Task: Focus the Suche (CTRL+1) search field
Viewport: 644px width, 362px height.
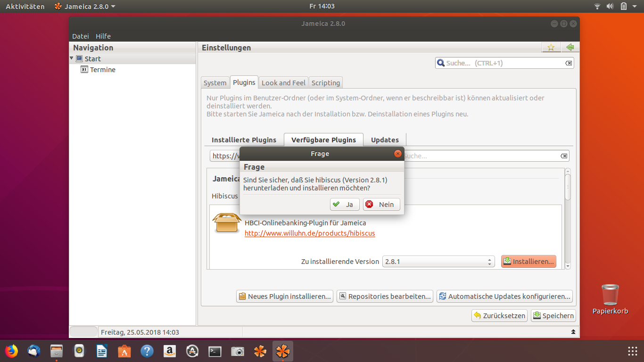Action: tap(504, 63)
